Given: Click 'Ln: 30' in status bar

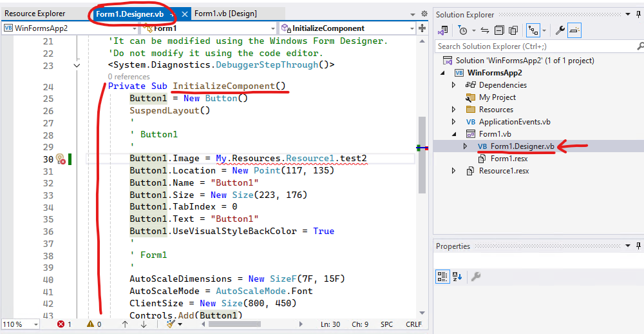Looking at the screenshot, I should point(330,324).
